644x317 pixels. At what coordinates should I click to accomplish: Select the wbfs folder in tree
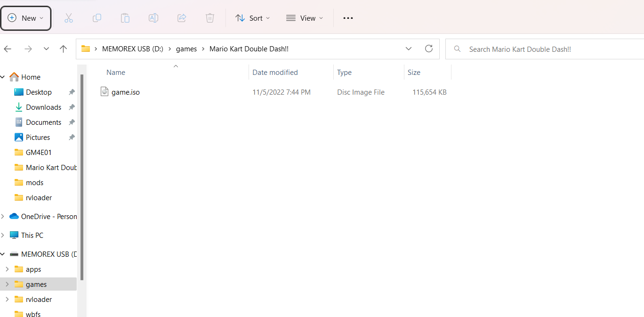point(33,314)
